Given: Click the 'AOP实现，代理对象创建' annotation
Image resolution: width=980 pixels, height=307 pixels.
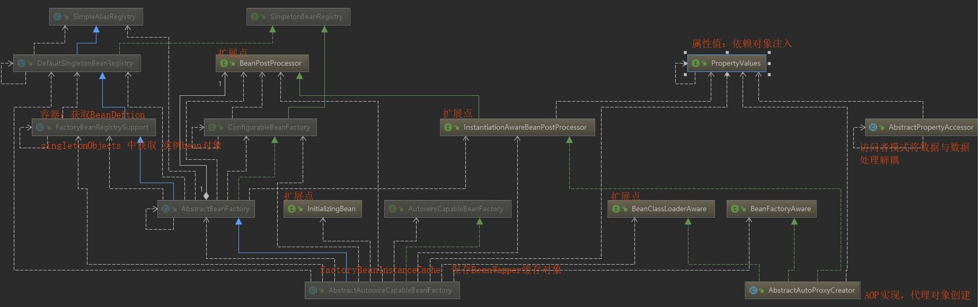Looking at the screenshot, I should click(917, 295).
